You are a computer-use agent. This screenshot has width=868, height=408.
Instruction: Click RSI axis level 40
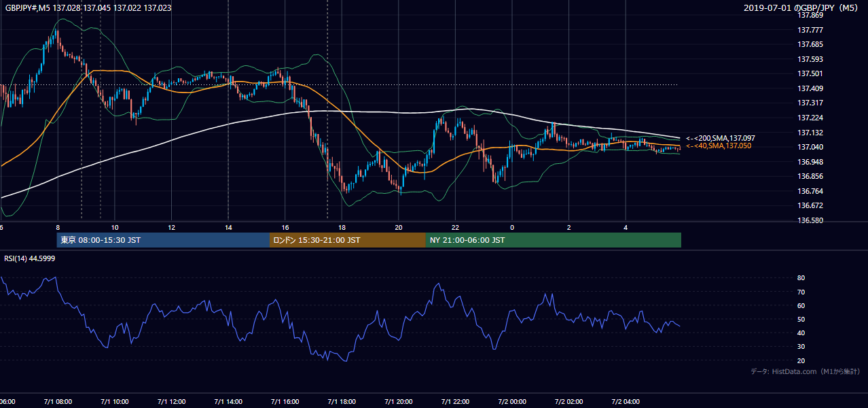click(801, 333)
